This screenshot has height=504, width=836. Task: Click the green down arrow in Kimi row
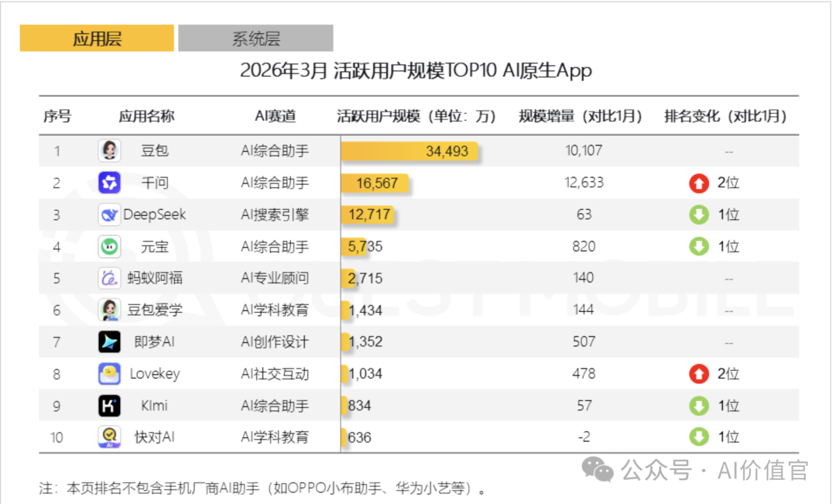pos(699,406)
